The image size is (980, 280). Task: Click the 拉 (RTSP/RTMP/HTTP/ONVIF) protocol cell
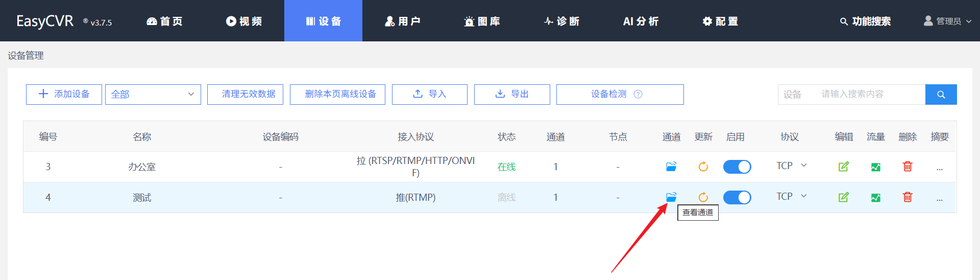(x=415, y=167)
